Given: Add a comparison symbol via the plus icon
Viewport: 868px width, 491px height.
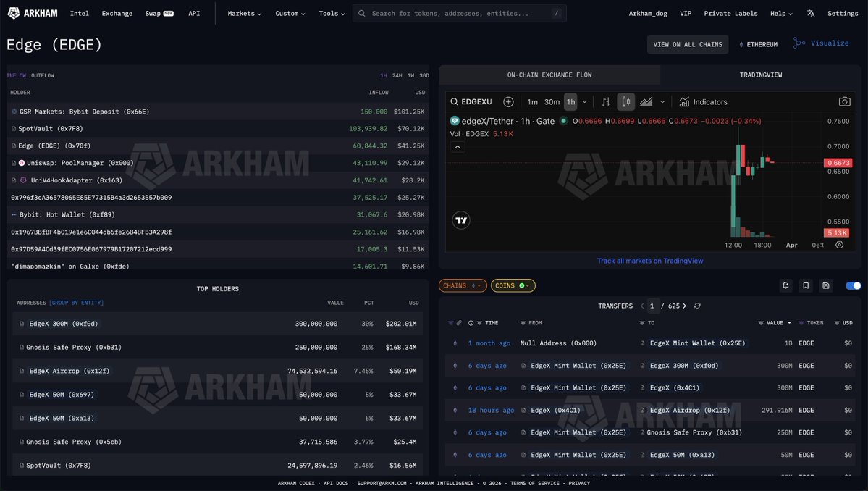Looking at the screenshot, I should pos(507,101).
